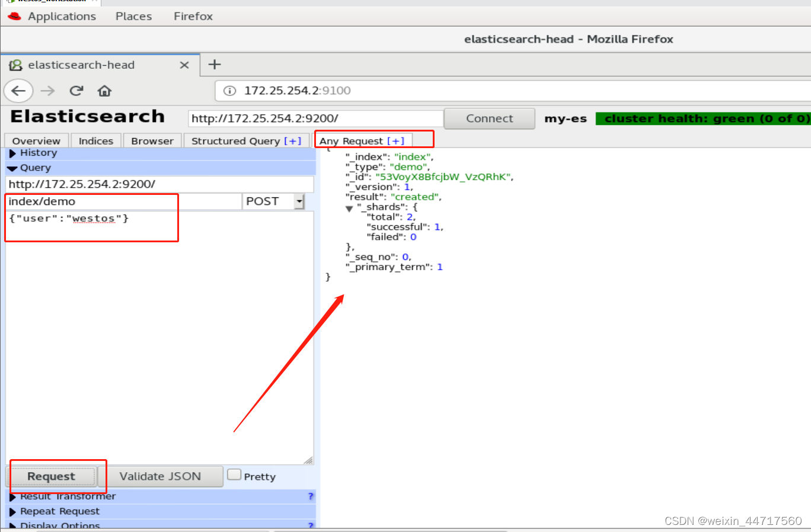Click the Firefox forward arrow button
This screenshot has width=811, height=532.
tap(47, 91)
